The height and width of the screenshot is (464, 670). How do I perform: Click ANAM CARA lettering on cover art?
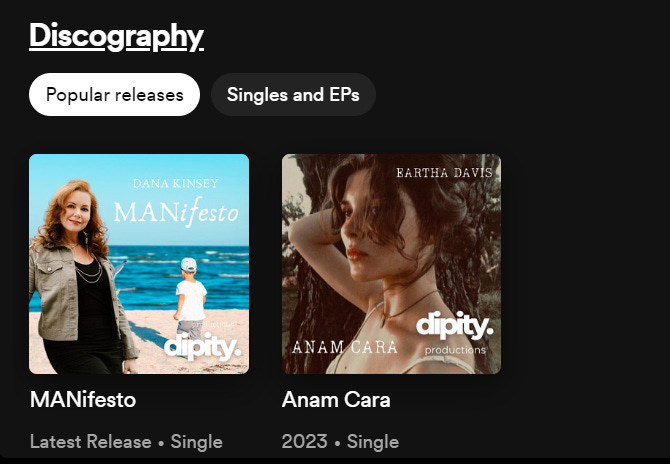344,347
